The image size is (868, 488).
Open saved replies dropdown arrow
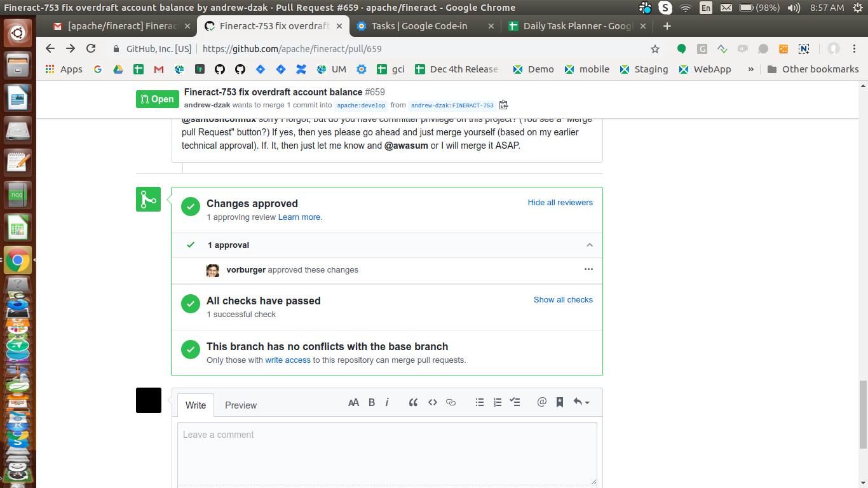click(581, 402)
